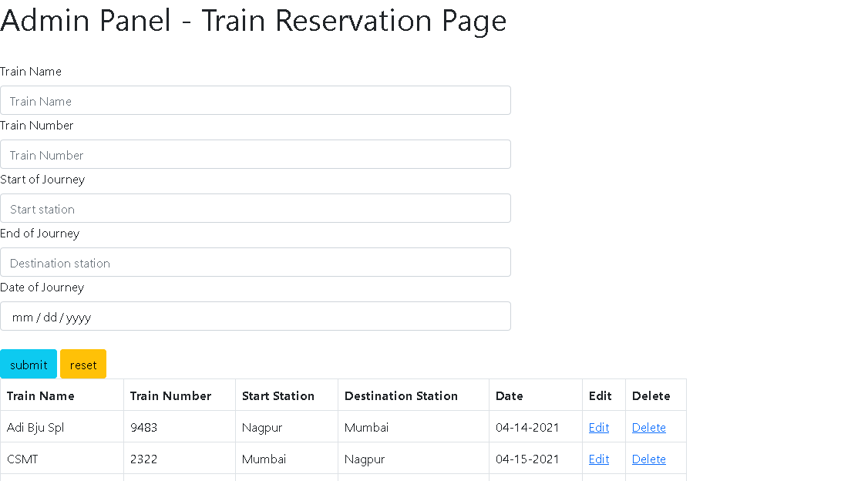This screenshot has height=481, width=868.
Task: Click the Admin Panel page title
Action: point(253,21)
